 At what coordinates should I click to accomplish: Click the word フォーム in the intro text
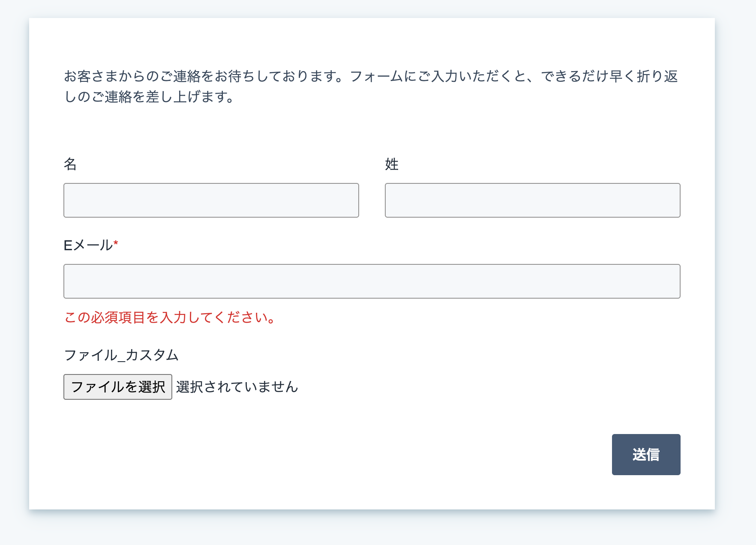377,76
